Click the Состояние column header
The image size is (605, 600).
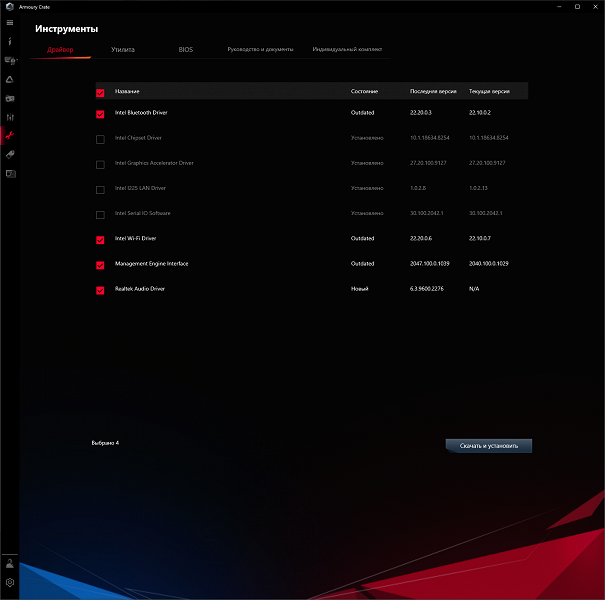[364, 91]
